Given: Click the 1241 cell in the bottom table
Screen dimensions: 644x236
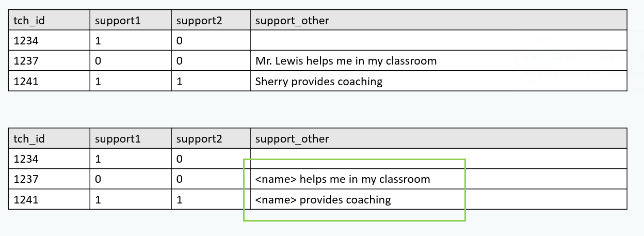Looking at the screenshot, I should pos(25,199).
